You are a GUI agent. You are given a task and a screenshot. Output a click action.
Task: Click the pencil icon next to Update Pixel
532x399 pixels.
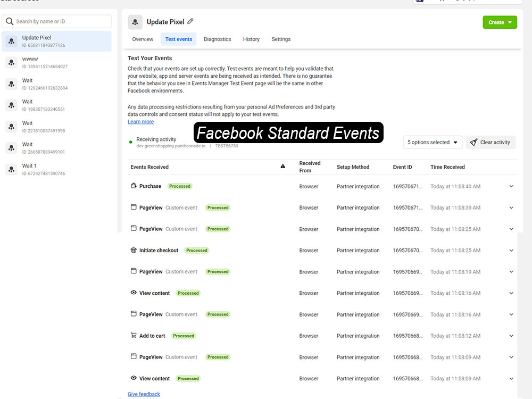click(x=190, y=21)
